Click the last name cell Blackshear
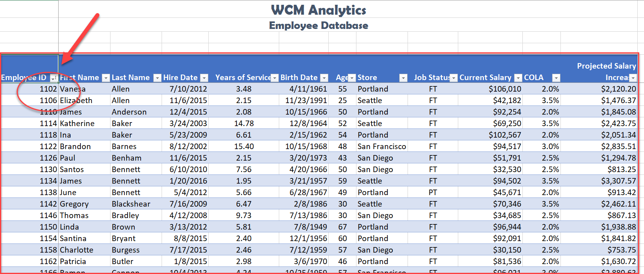Screen dimensions: 644x274 [131, 204]
